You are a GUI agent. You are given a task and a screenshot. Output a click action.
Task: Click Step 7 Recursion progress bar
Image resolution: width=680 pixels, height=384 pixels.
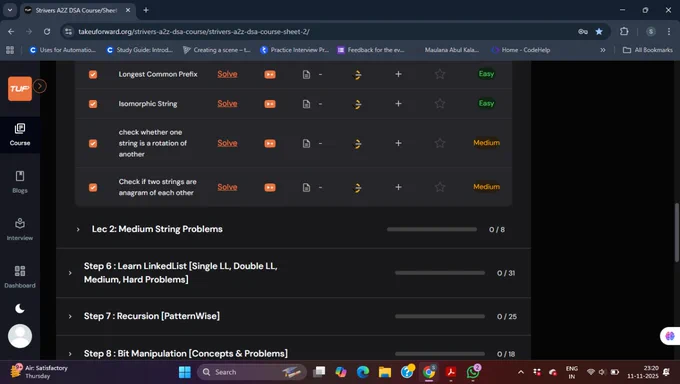(440, 316)
